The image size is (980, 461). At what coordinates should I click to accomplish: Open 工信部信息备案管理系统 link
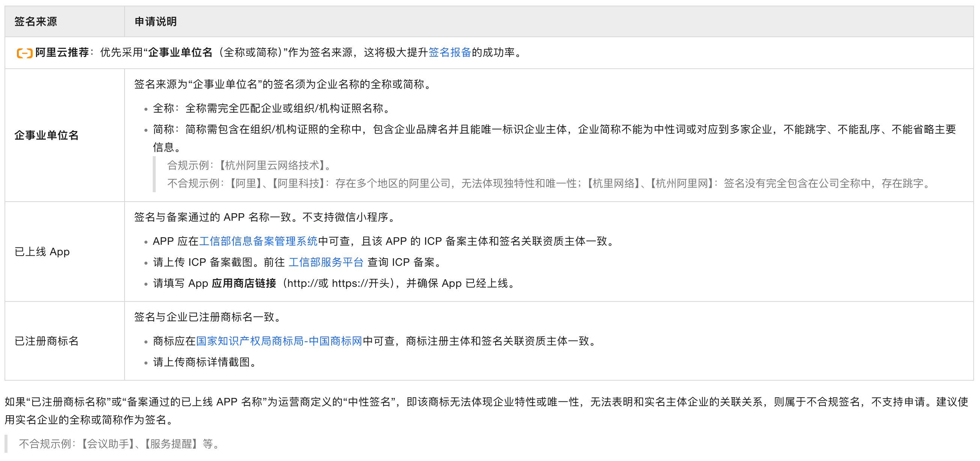point(258,241)
